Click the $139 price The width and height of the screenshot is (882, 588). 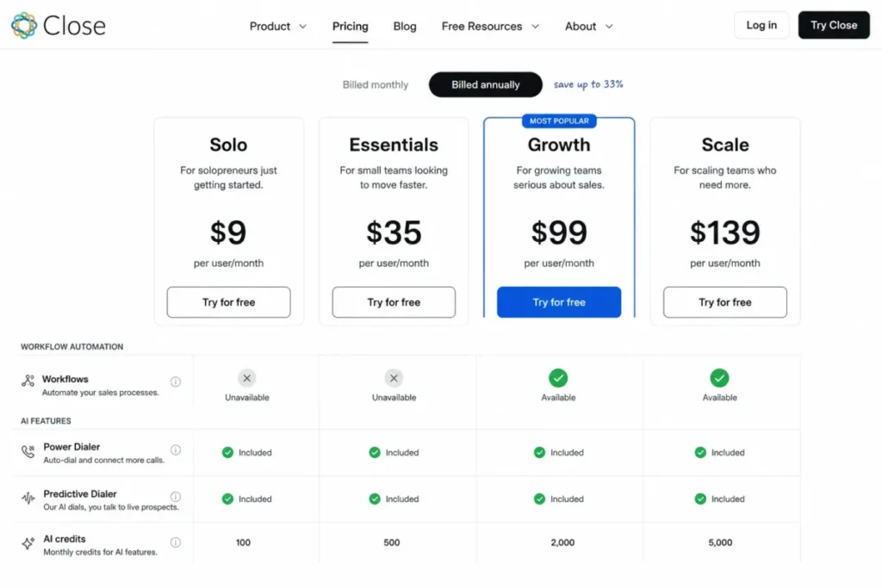click(x=725, y=232)
